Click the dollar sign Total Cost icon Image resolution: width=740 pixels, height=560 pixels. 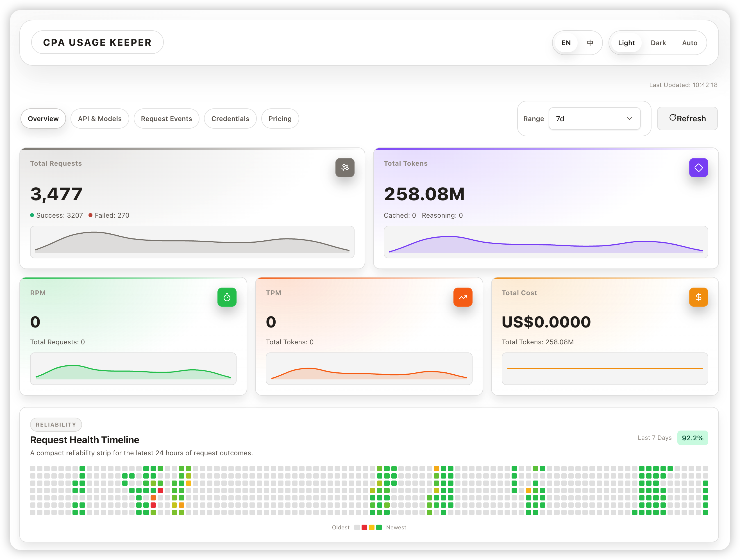(x=698, y=297)
